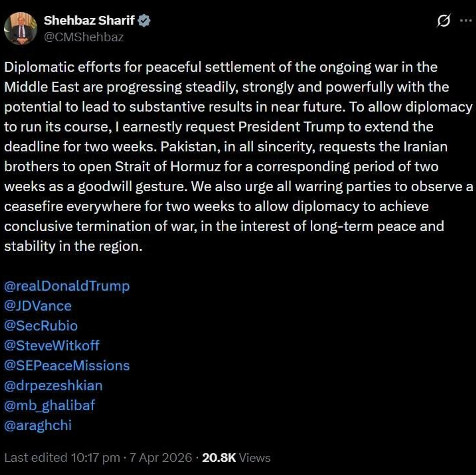Click the 20.8K Views count
This screenshot has width=476, height=475.
pos(236,458)
